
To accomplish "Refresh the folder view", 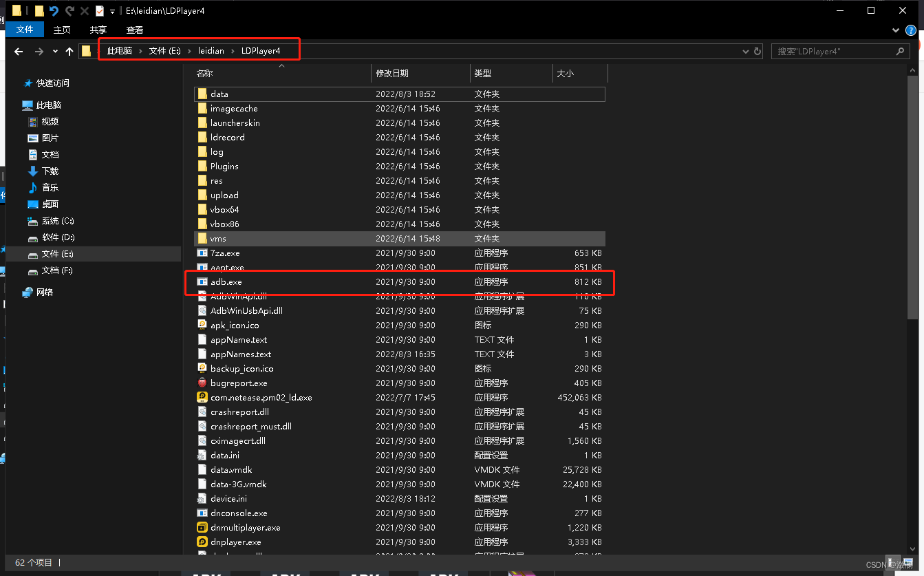I will click(x=758, y=52).
